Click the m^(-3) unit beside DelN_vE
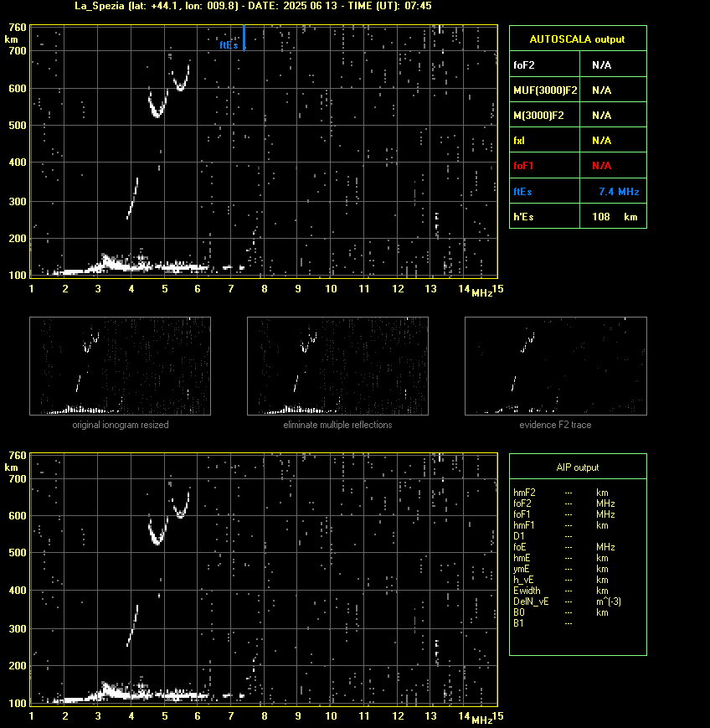Viewport: 710px width, 728px height. coord(609,602)
